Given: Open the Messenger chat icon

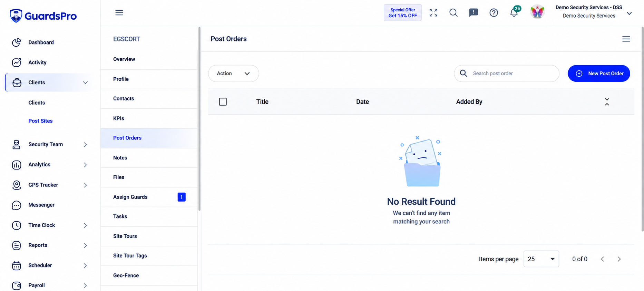Looking at the screenshot, I should [x=17, y=205].
